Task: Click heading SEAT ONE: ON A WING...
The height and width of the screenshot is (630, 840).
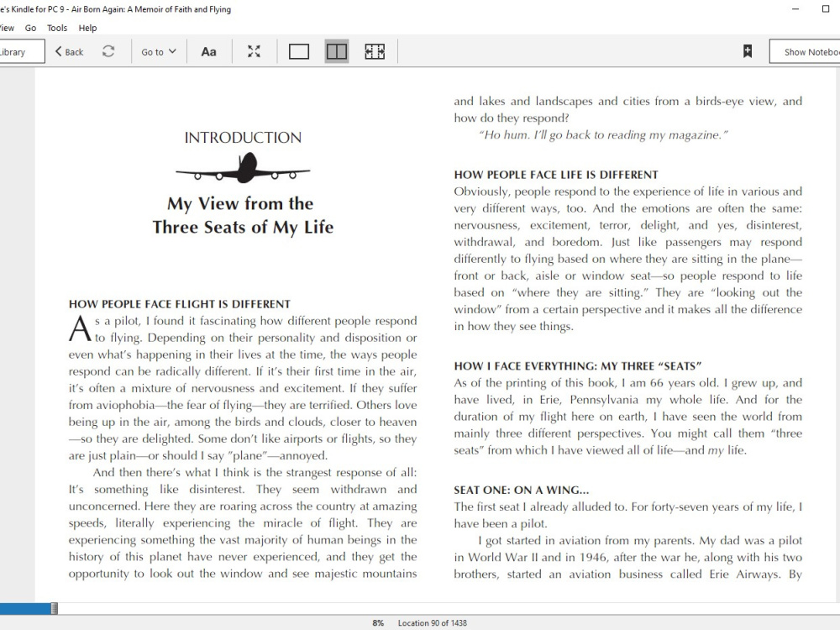Action: pyautogui.click(x=522, y=491)
